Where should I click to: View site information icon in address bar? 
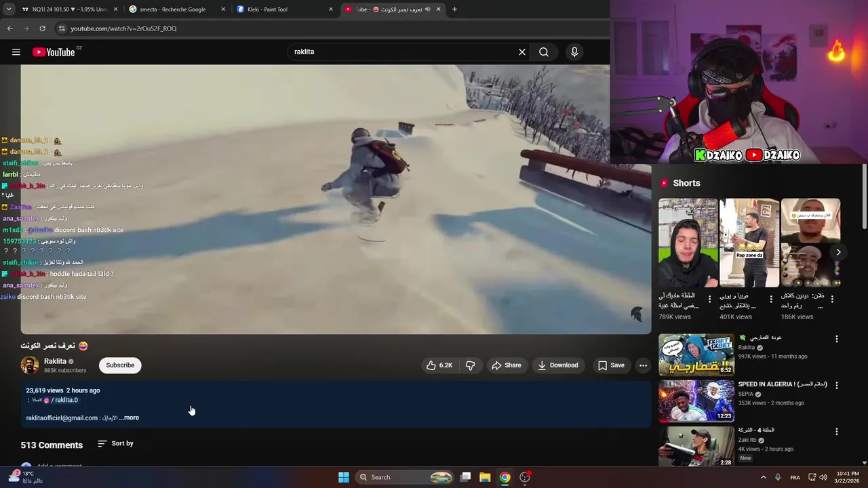61,28
